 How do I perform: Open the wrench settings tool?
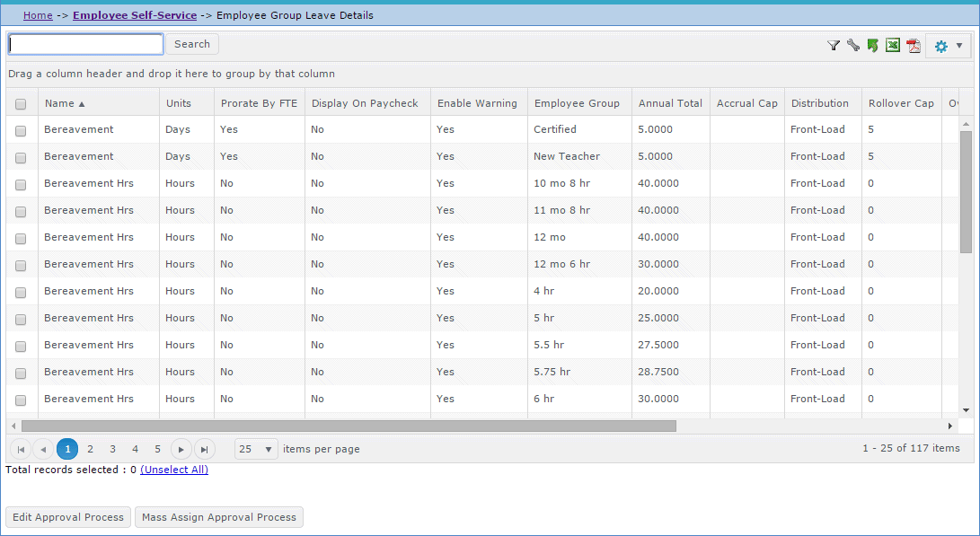pyautogui.click(x=852, y=46)
